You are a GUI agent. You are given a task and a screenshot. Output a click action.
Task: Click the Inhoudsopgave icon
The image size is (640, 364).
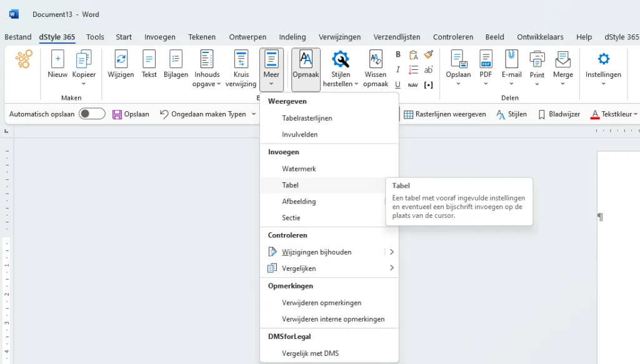coord(207,59)
